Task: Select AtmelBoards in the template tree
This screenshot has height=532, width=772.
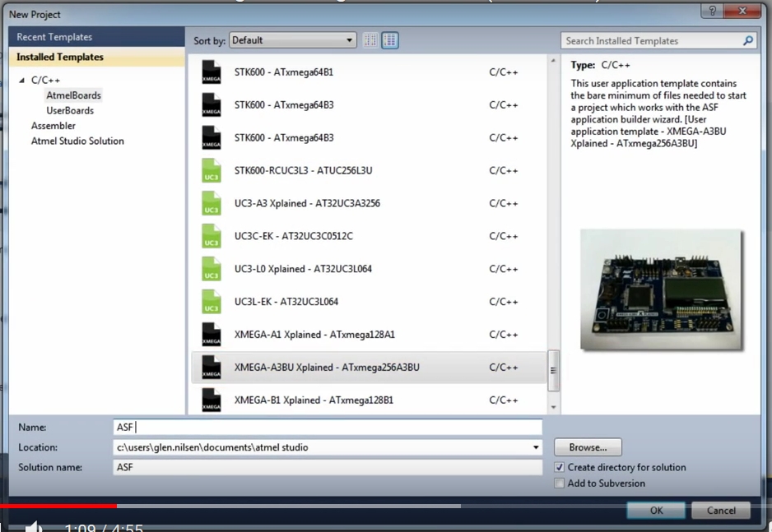Action: coord(73,95)
